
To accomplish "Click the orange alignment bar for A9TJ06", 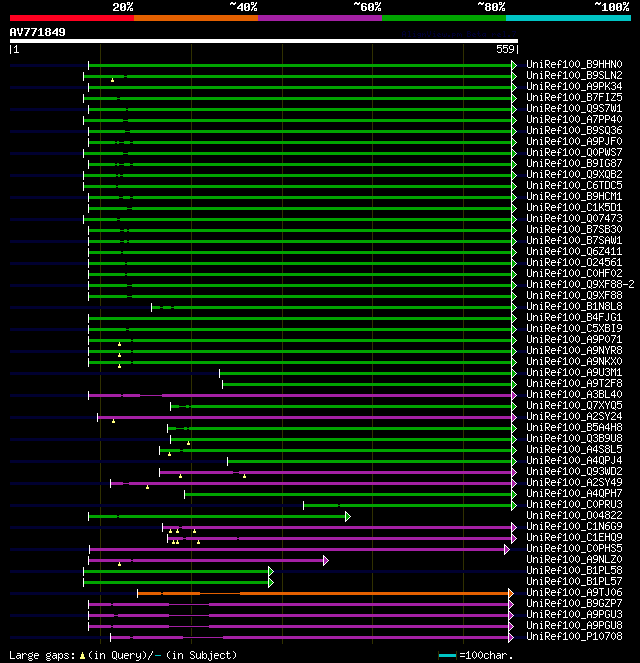I will [324, 593].
